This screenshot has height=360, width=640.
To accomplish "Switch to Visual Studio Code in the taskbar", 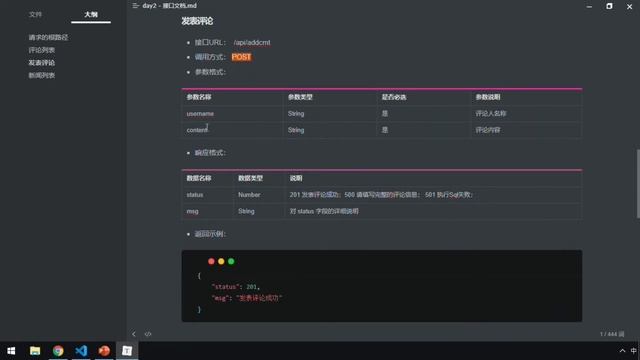I will click(81, 351).
